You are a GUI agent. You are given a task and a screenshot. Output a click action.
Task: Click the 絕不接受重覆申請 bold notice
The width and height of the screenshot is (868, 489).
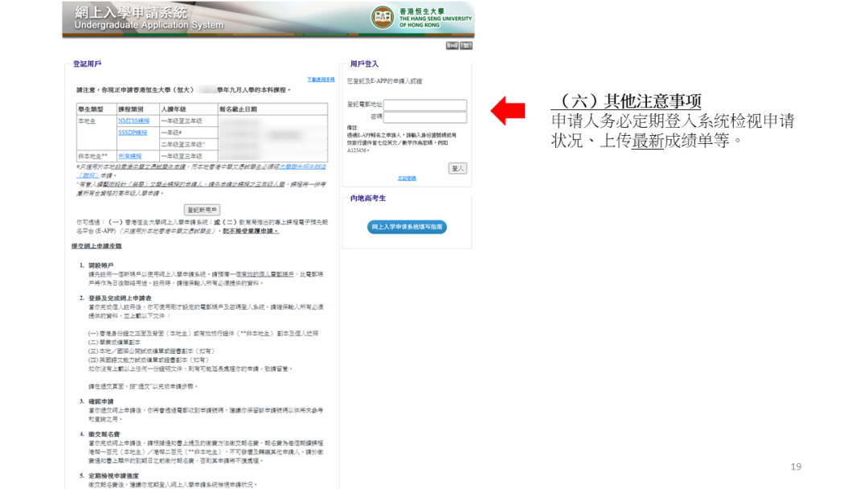click(250, 231)
